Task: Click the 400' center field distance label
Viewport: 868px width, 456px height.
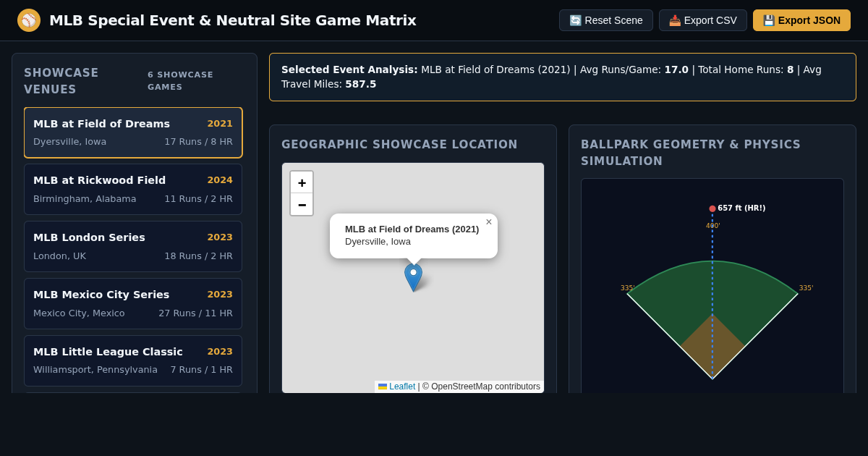Action: tap(713, 226)
